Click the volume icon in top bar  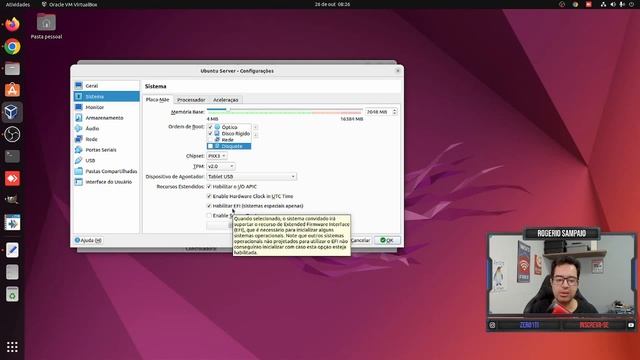pyautogui.click(x=613, y=4)
